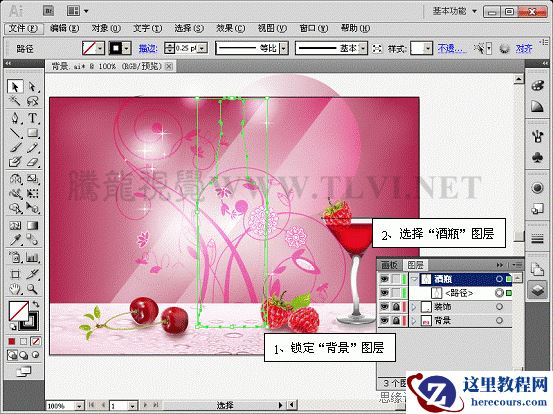553x414 pixels.
Task: Open the Brushes panel icon in dock
Action: click(x=537, y=136)
